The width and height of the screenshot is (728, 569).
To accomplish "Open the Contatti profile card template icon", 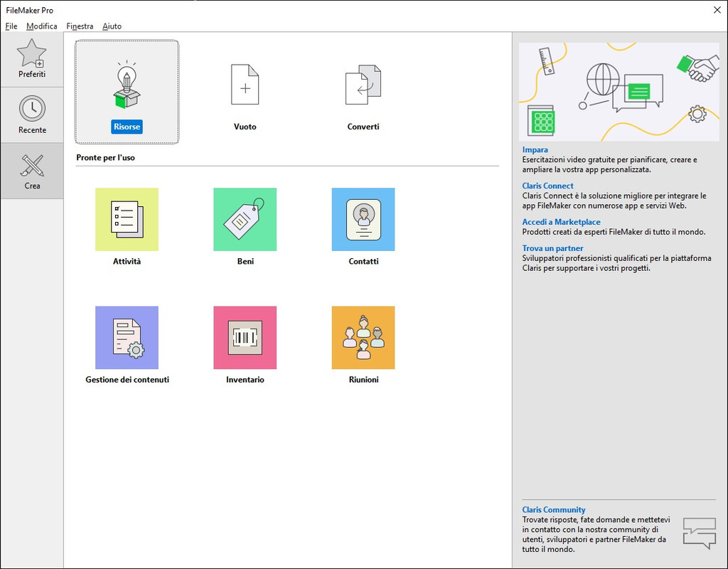I will [x=363, y=219].
